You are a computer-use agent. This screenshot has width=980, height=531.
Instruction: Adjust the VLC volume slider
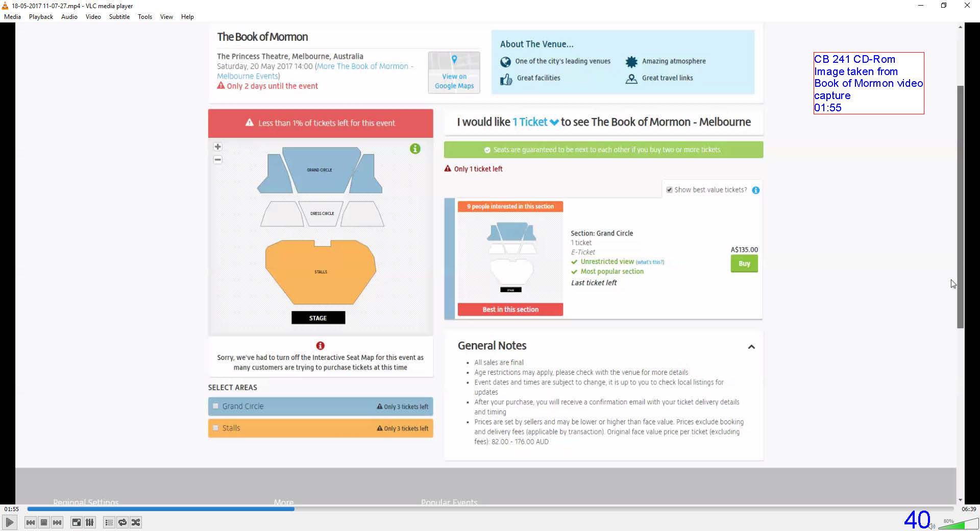click(958, 524)
